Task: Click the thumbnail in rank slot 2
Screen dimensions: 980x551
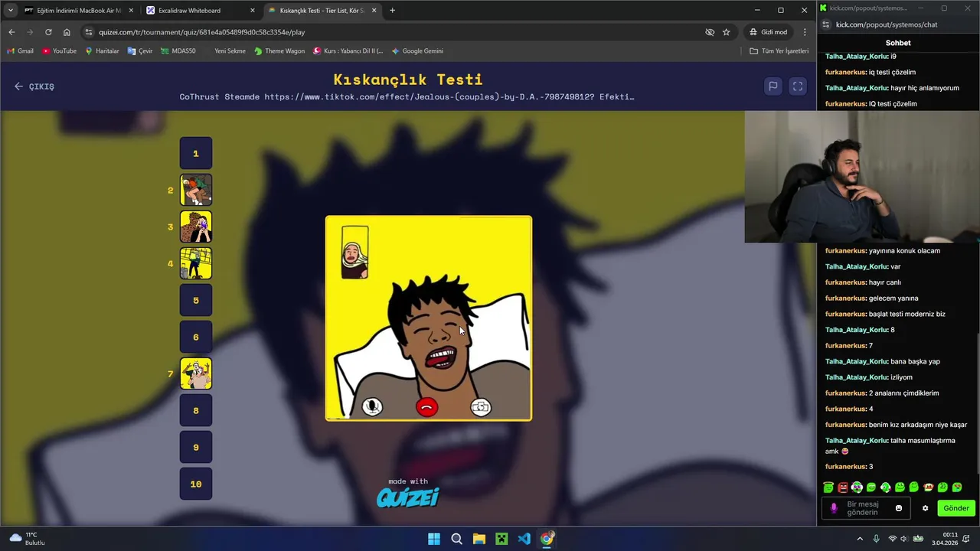Action: [x=196, y=190]
